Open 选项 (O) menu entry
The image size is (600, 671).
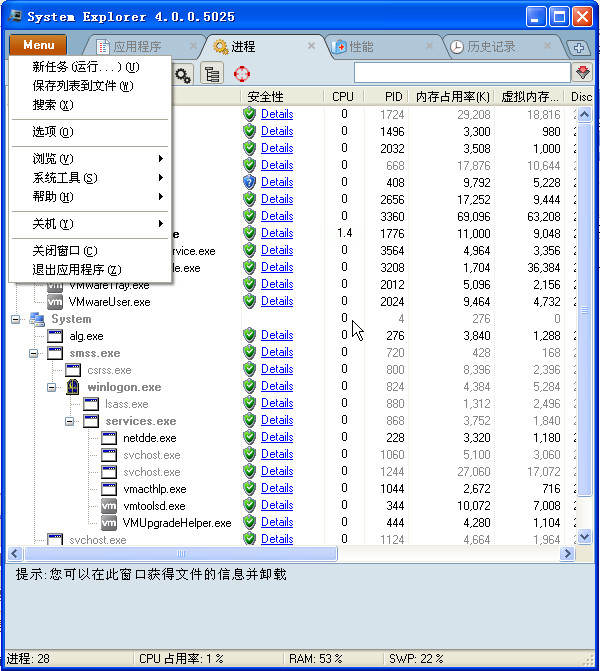(90, 132)
